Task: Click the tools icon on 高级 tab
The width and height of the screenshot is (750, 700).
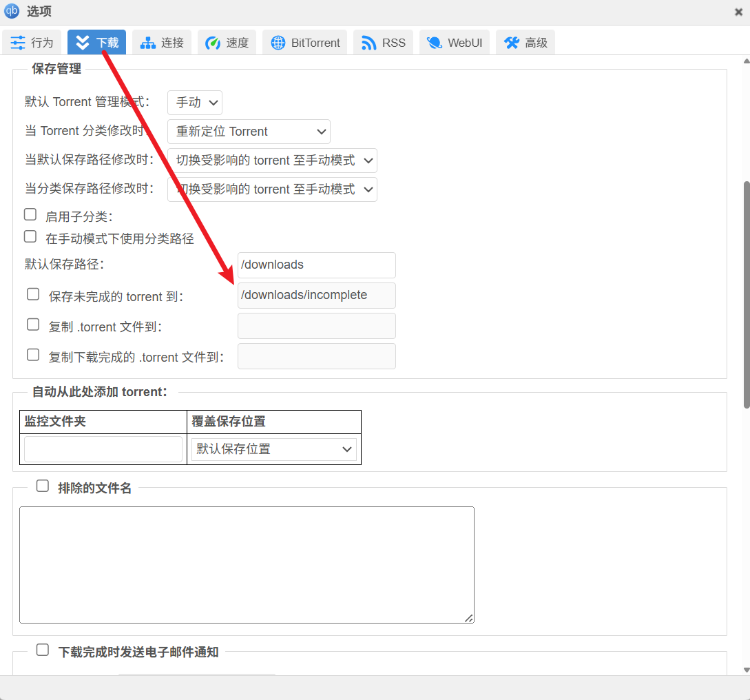Action: click(x=511, y=43)
